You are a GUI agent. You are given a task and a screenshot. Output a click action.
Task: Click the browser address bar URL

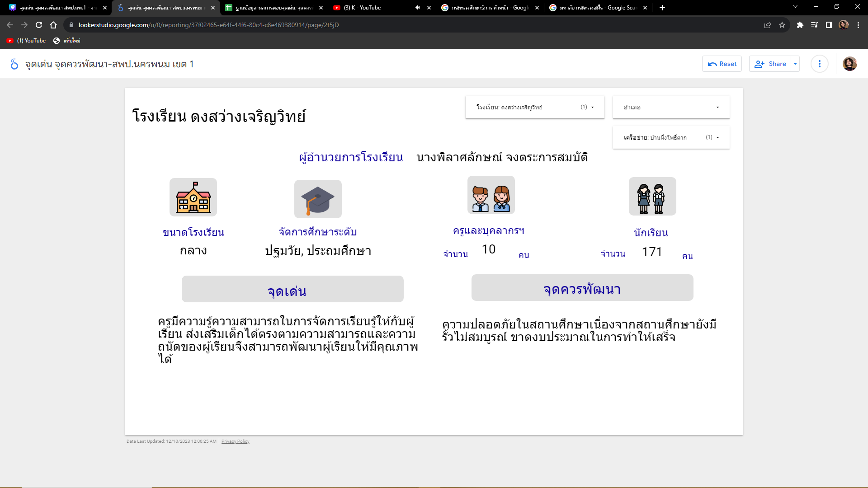(208, 25)
